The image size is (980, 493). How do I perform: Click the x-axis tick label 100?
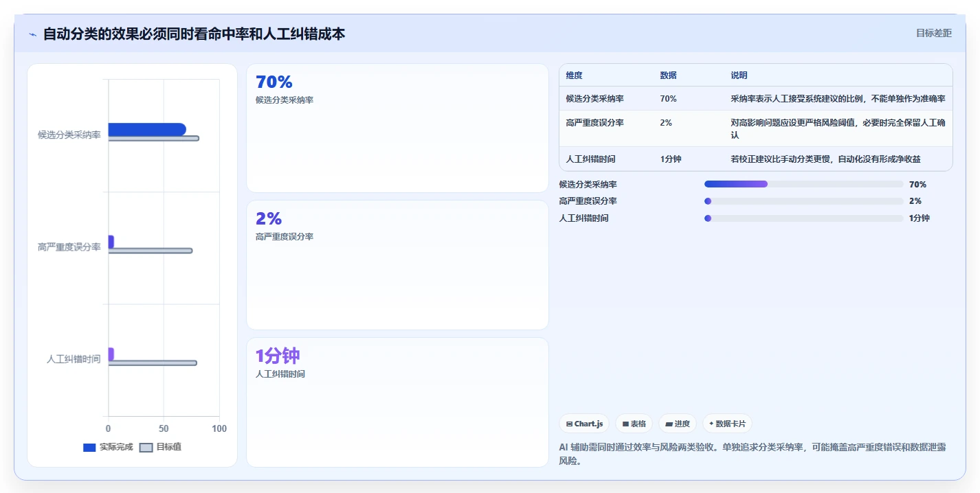coord(219,428)
